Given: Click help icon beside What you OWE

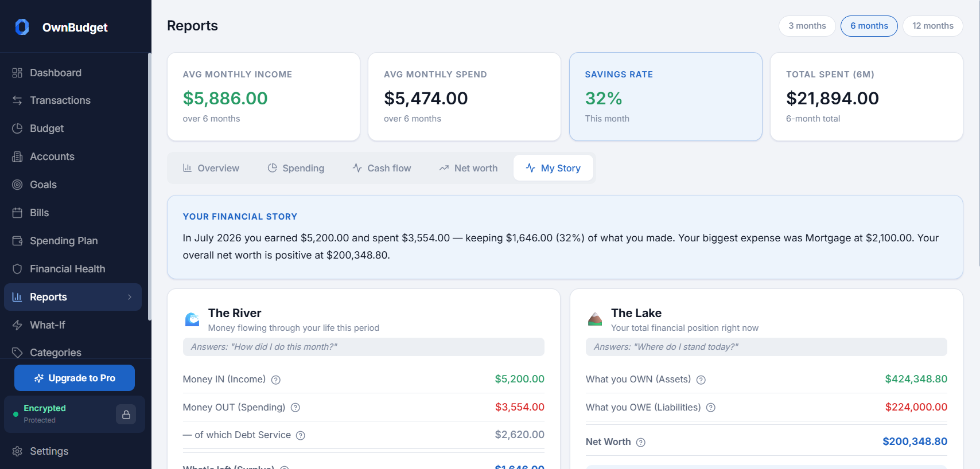Looking at the screenshot, I should pyautogui.click(x=710, y=408).
